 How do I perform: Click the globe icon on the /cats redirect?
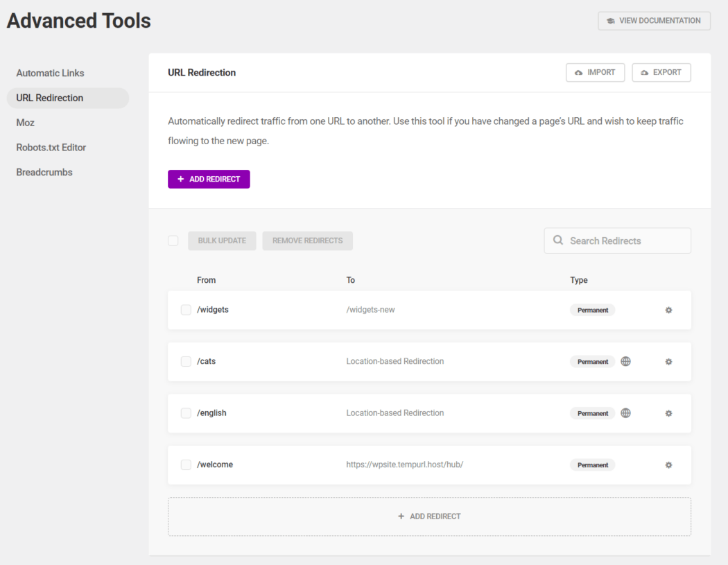[625, 361]
